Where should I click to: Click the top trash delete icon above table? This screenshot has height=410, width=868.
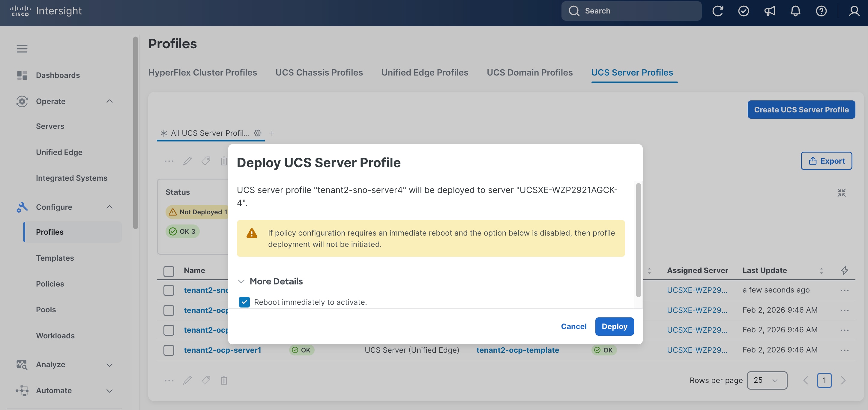pos(224,161)
